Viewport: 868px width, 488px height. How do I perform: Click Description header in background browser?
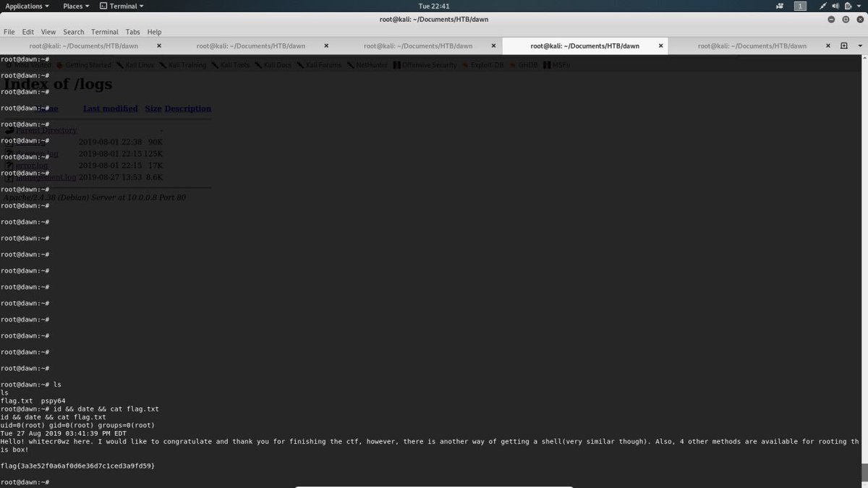[188, 108]
